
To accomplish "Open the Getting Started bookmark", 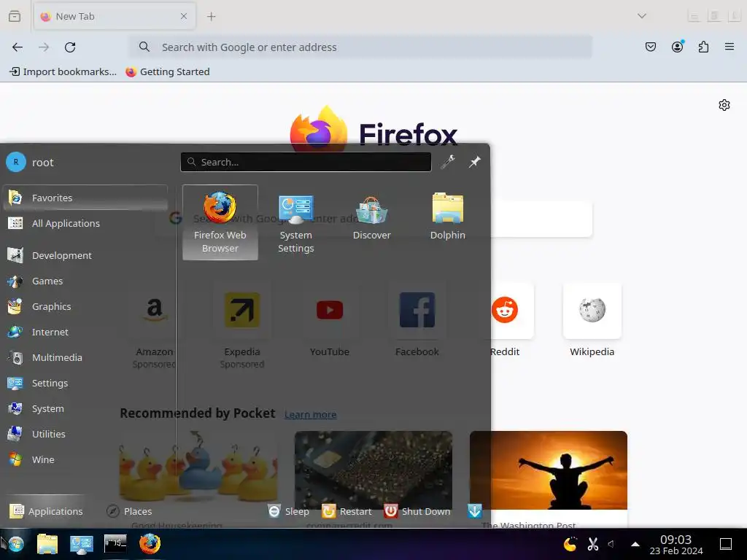I will pos(168,72).
